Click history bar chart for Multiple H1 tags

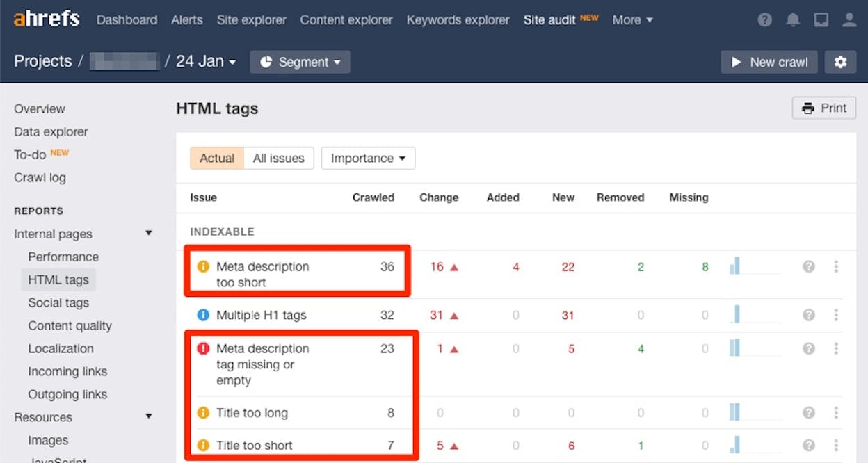coord(755,314)
